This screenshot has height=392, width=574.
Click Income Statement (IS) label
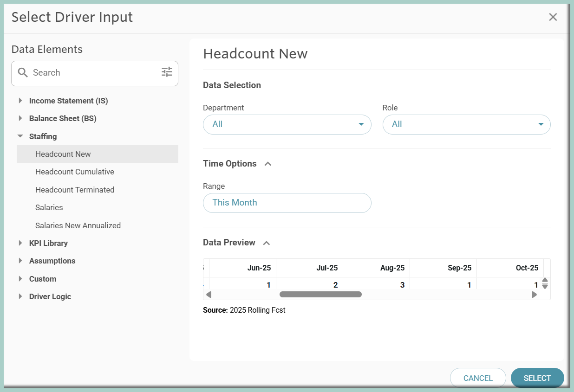pos(68,101)
